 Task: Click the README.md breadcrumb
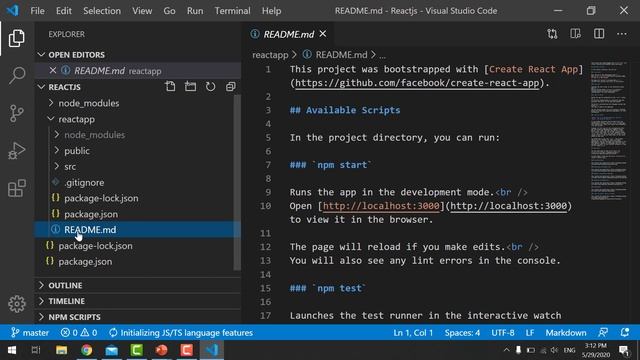[x=341, y=55]
